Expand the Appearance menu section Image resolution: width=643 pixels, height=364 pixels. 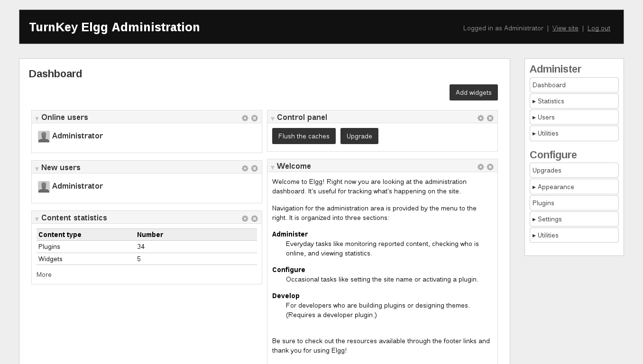click(574, 187)
